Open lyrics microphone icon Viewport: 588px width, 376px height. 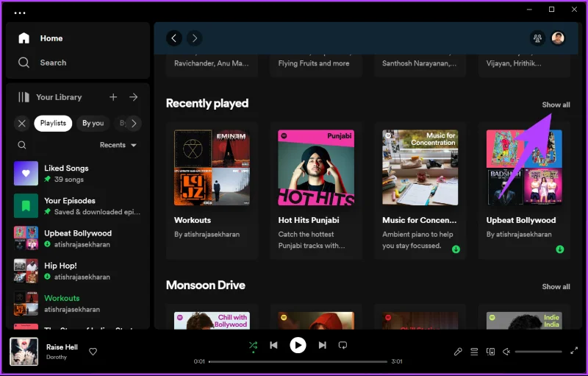[x=458, y=352]
